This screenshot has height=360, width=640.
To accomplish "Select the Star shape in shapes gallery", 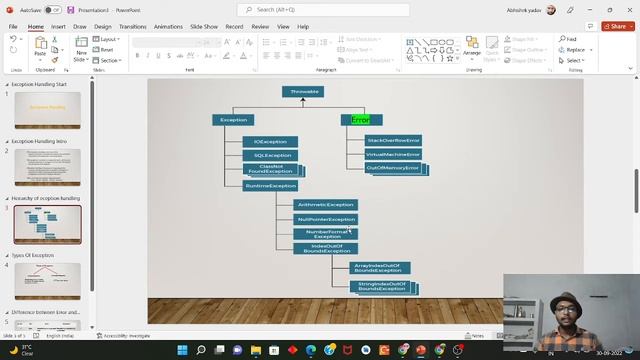I will coord(450,59).
